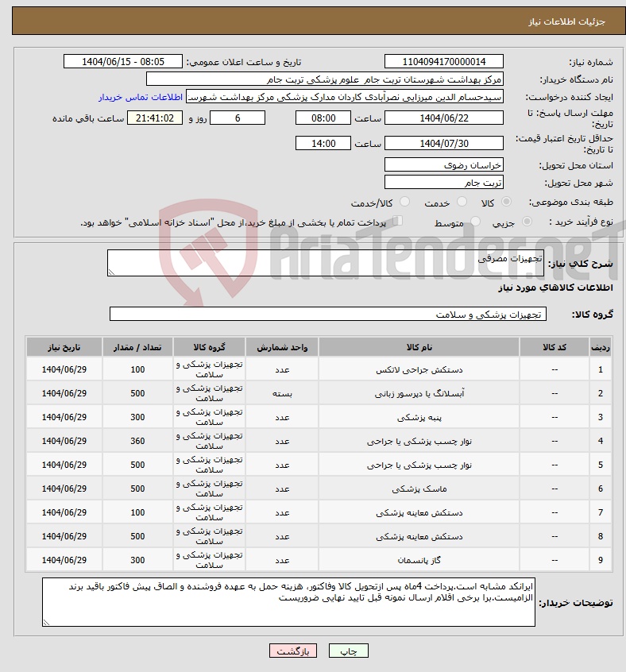Click the price validity date 1404/07/30

[444, 143]
